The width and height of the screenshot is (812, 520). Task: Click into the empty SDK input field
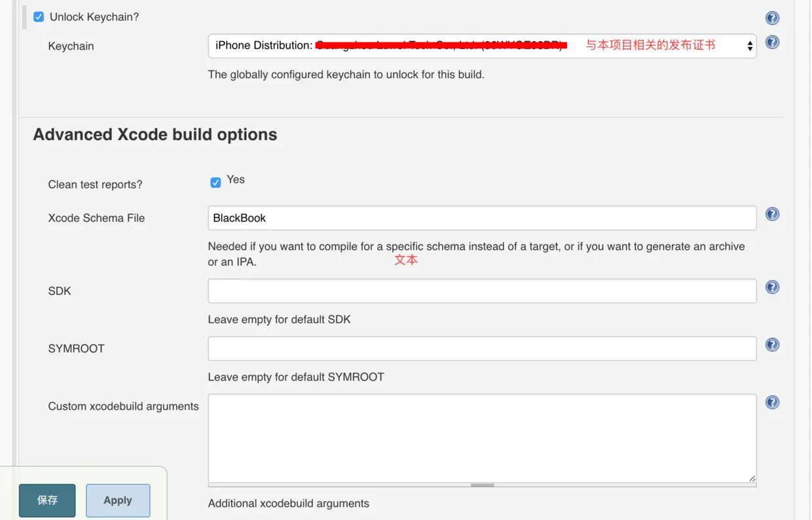[x=482, y=291]
